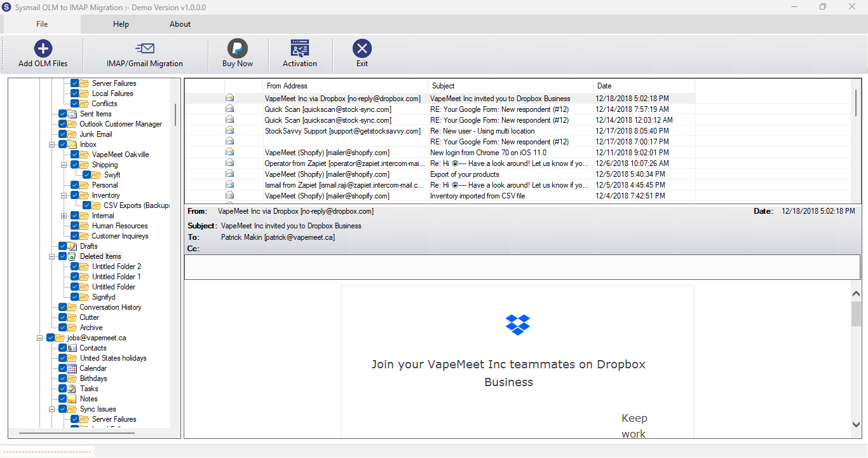Click the Tasks folder icon in the tree

tap(72, 389)
